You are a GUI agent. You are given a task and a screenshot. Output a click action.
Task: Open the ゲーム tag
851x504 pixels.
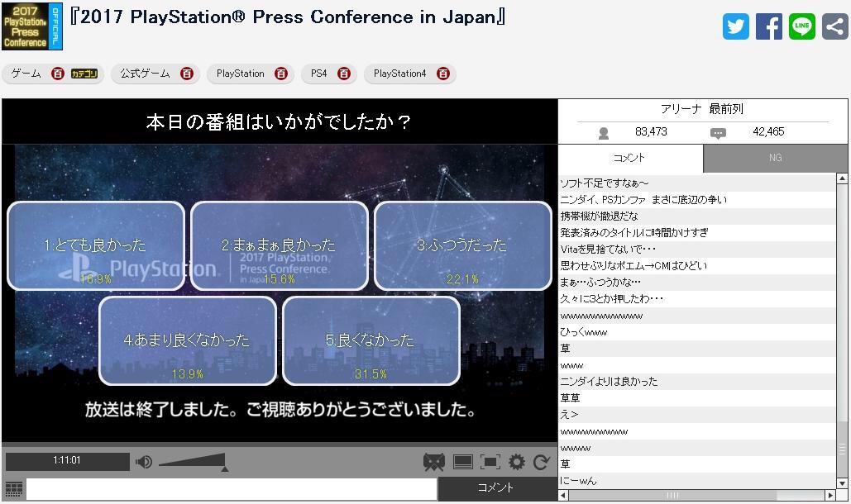click(26, 74)
